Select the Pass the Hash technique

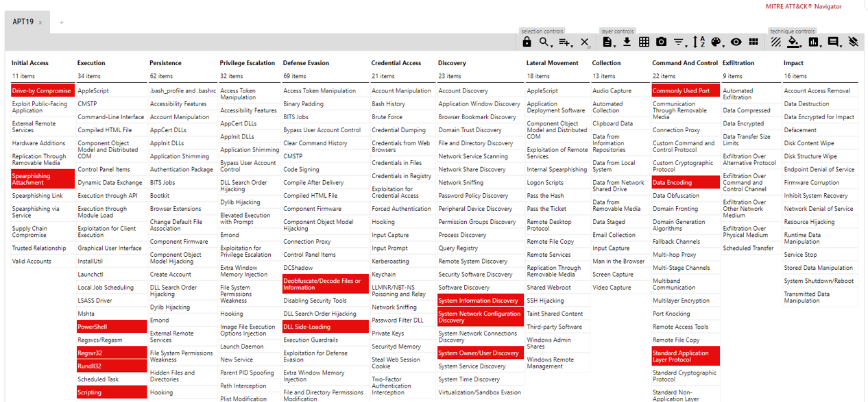point(557,196)
